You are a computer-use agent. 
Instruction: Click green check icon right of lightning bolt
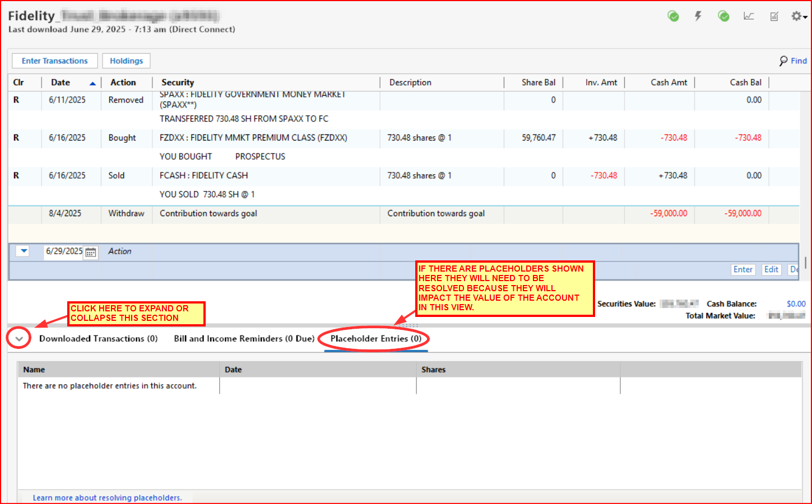(723, 16)
